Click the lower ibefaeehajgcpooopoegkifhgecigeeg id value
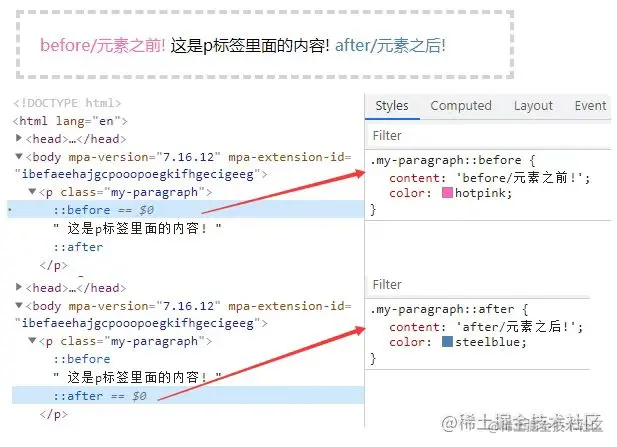The image size is (617, 447). 138,323
